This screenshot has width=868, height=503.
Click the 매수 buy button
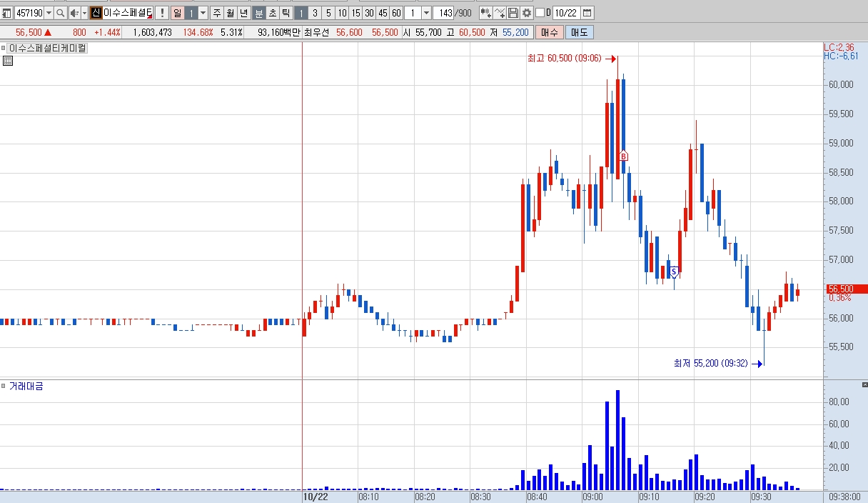point(550,32)
